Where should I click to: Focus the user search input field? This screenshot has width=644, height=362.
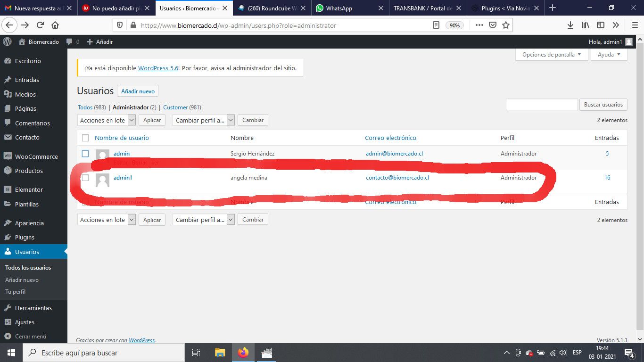(x=542, y=105)
